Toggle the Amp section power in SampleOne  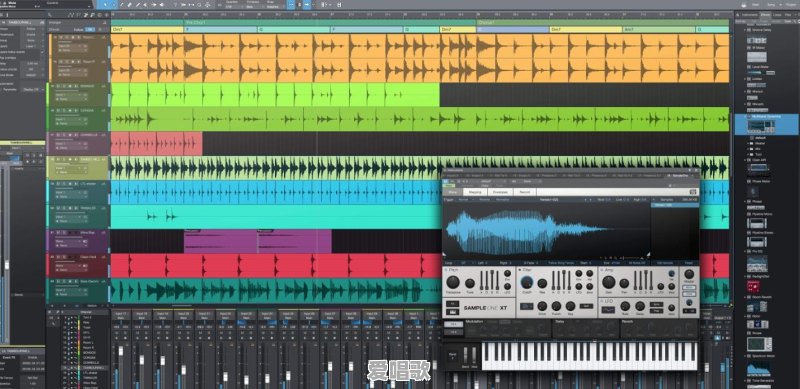click(602, 270)
